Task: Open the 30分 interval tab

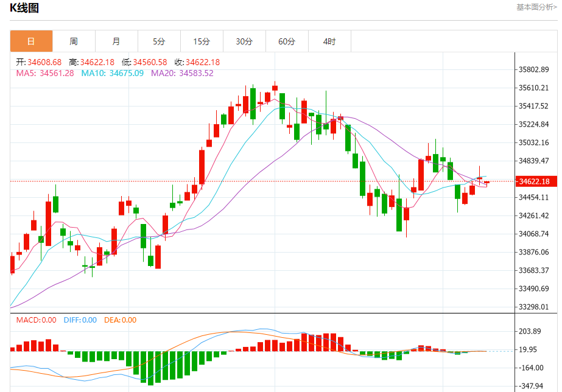Action: 244,41
